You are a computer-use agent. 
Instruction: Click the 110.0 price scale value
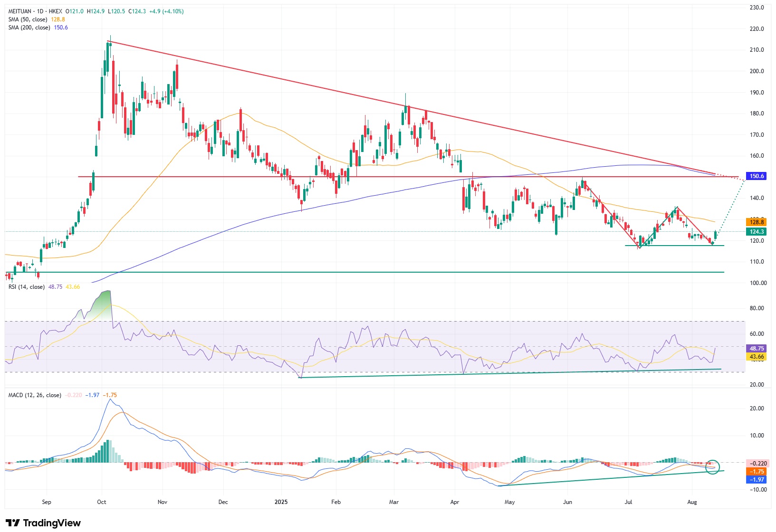point(757,262)
